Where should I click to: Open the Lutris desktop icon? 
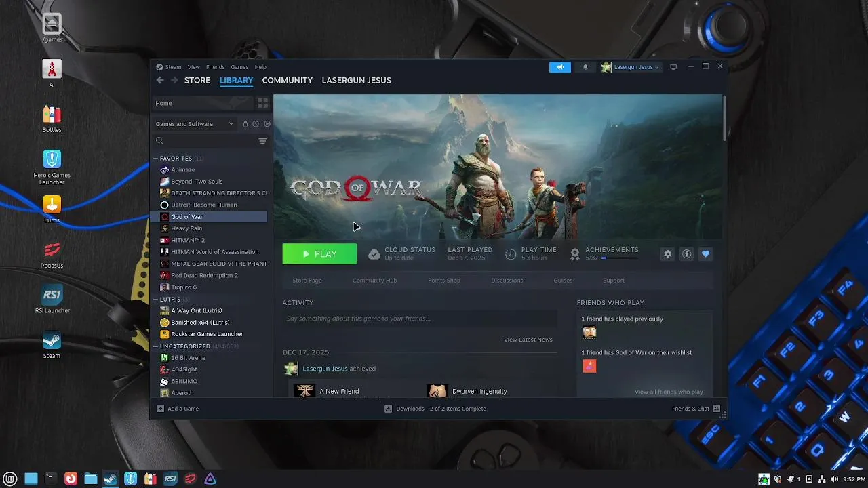[x=52, y=209]
